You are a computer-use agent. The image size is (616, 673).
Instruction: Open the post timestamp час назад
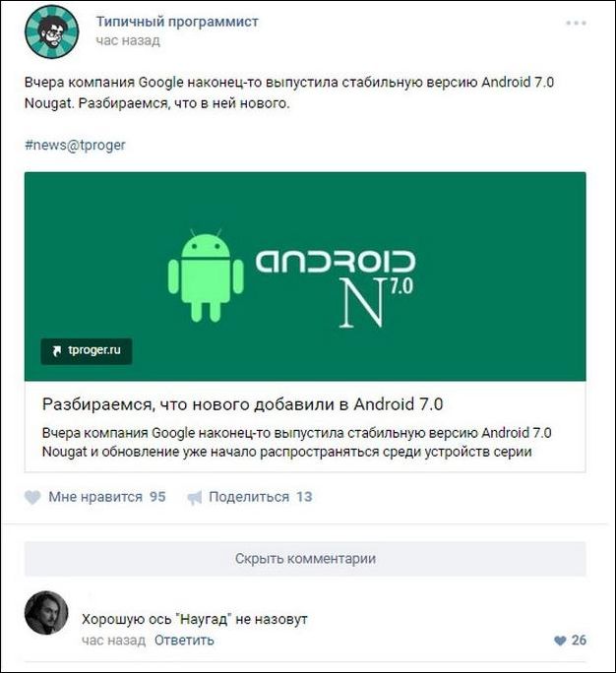[x=128, y=40]
